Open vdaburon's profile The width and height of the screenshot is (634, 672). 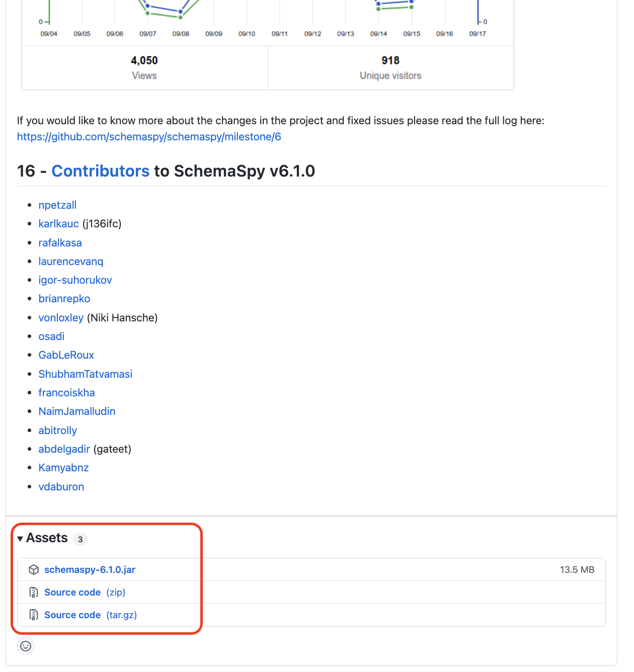[x=61, y=486]
